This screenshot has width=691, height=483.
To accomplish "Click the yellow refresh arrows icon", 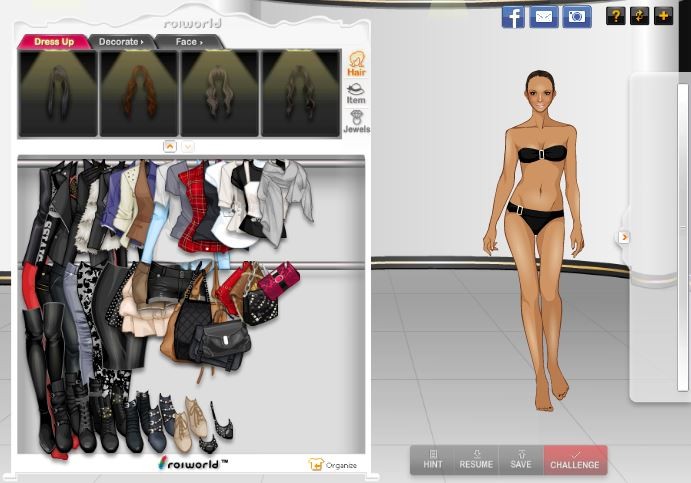I will (639, 16).
